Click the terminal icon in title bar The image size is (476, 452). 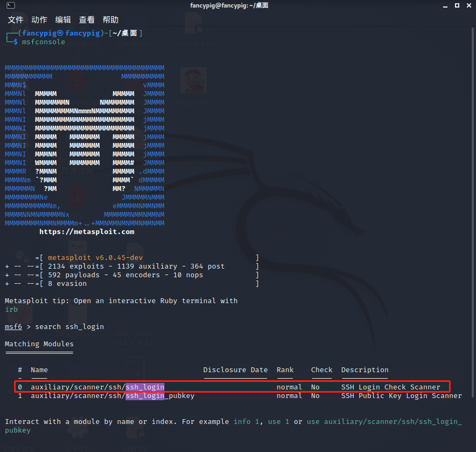coord(11,5)
